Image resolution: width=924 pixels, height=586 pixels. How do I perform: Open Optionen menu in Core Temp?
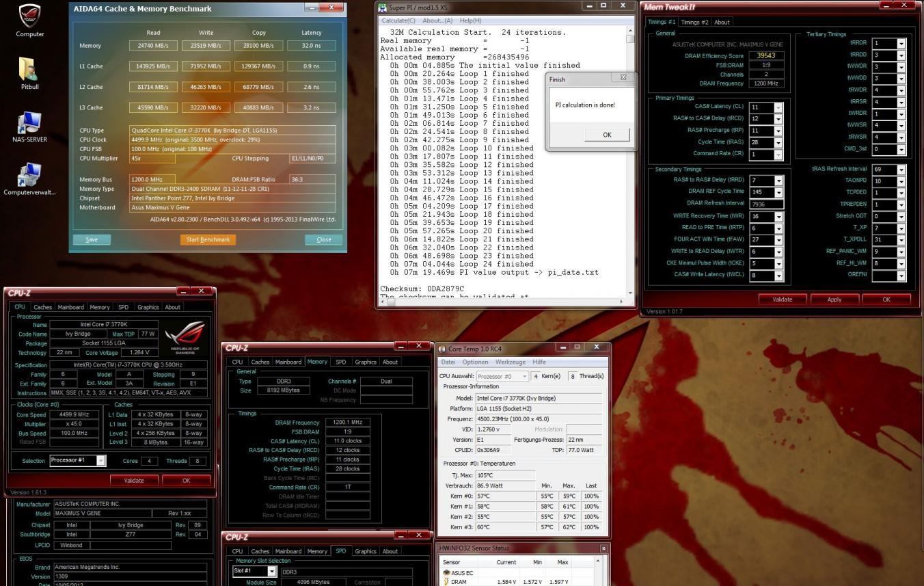click(x=475, y=362)
